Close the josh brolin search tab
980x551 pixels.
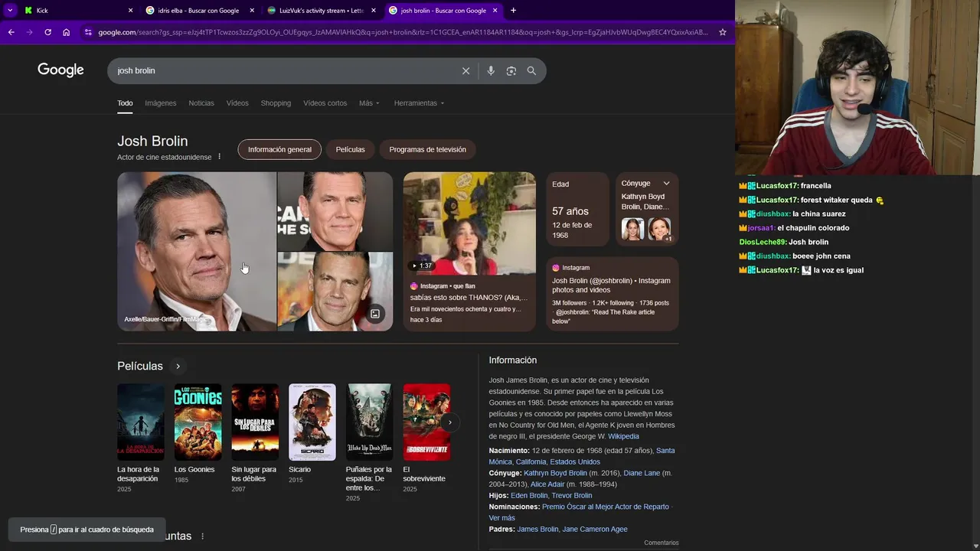click(495, 11)
